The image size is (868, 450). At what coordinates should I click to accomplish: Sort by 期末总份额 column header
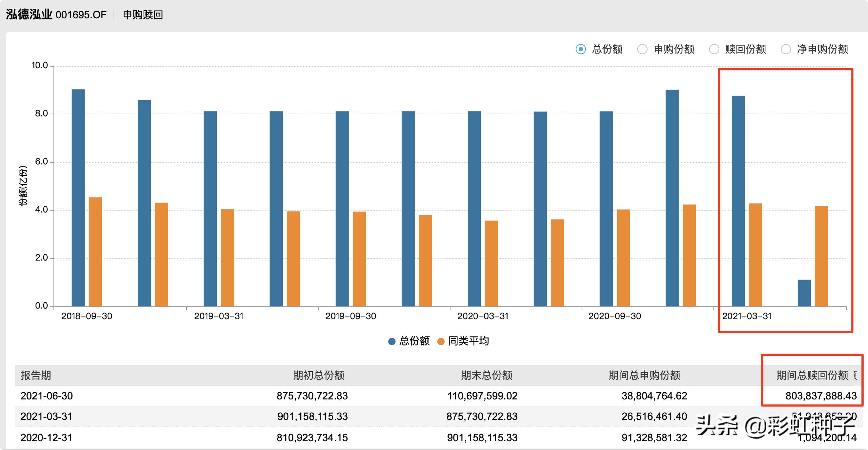[x=486, y=375]
